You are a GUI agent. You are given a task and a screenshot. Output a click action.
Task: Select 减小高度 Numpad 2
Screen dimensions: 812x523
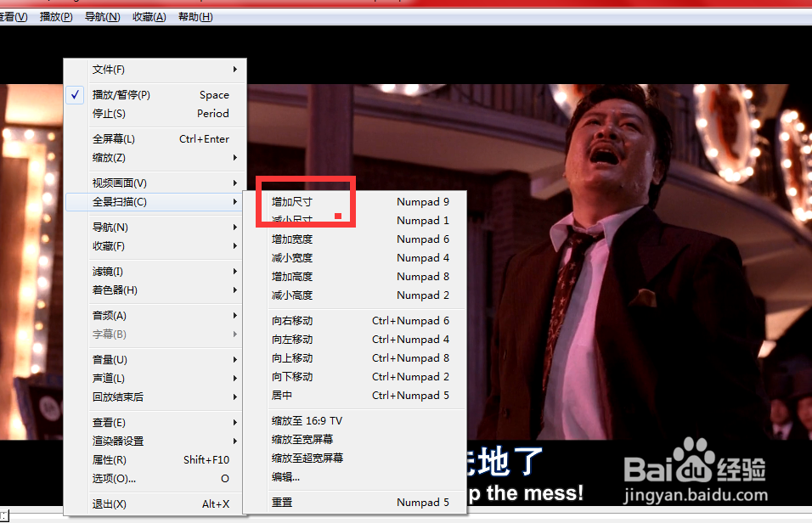(x=355, y=295)
